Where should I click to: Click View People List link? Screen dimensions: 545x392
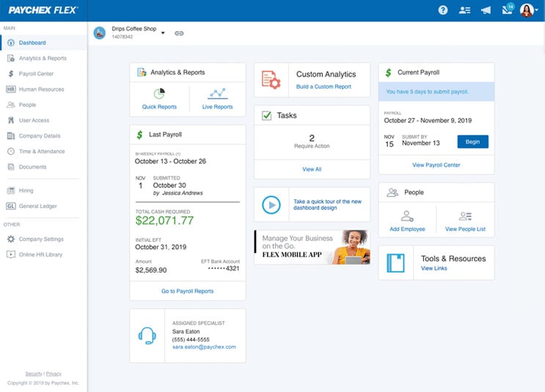pyautogui.click(x=465, y=229)
